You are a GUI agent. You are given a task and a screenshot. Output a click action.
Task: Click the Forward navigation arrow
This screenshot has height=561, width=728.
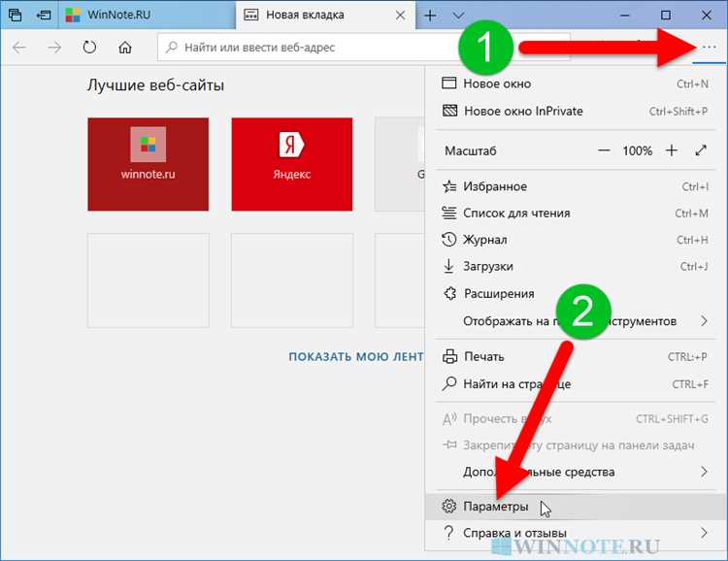point(54,48)
